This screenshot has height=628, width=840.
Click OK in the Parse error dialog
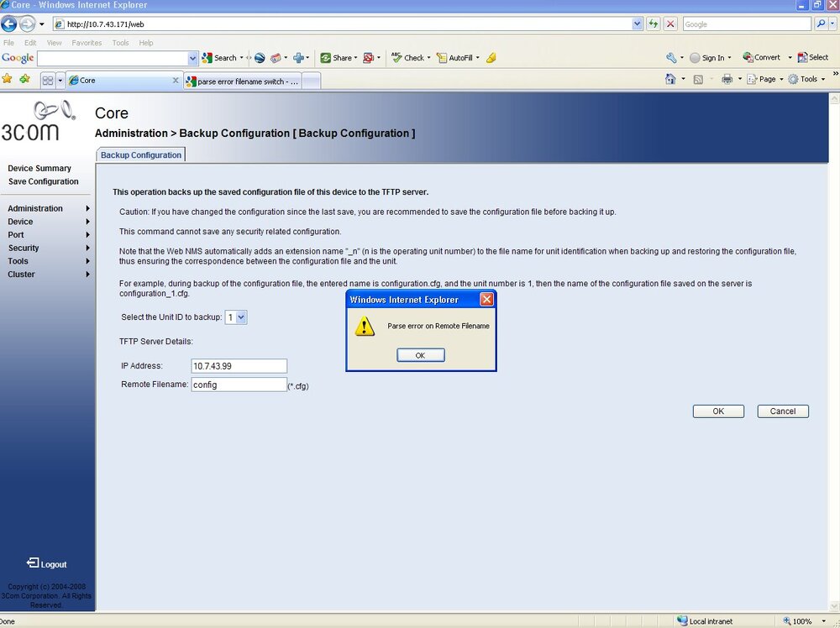[421, 355]
